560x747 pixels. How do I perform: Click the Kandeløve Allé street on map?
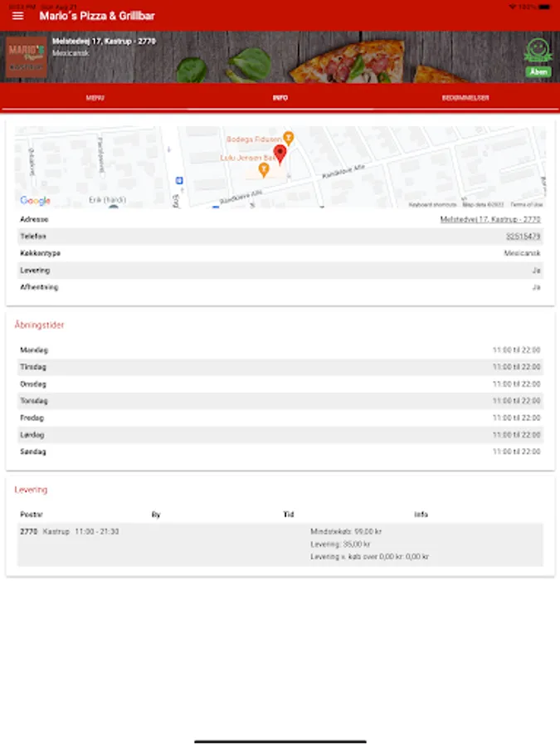pyautogui.click(x=343, y=172)
